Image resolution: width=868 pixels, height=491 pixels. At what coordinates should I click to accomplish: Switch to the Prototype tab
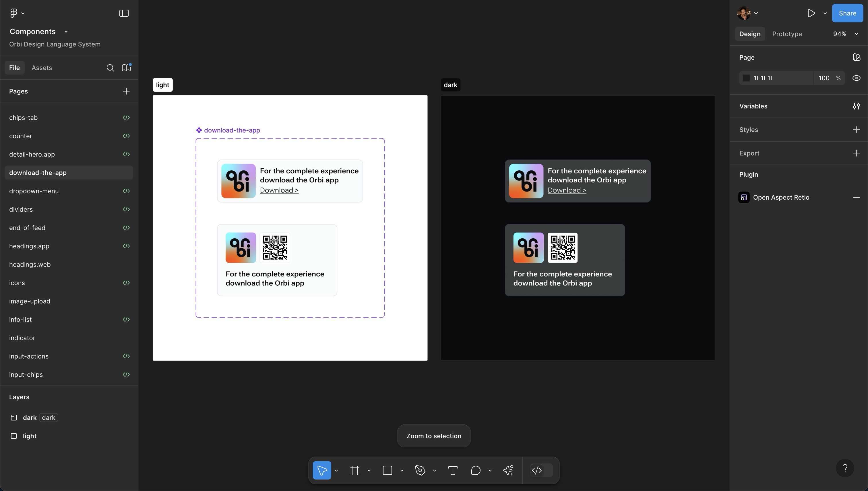pyautogui.click(x=787, y=34)
